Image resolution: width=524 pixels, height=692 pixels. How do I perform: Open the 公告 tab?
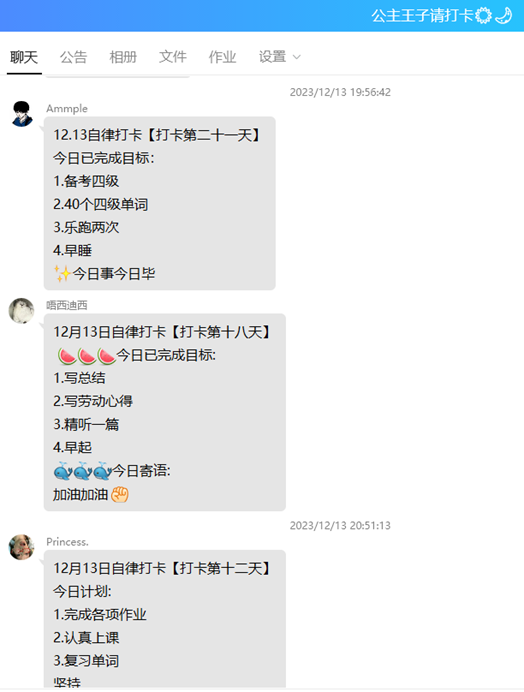point(74,57)
